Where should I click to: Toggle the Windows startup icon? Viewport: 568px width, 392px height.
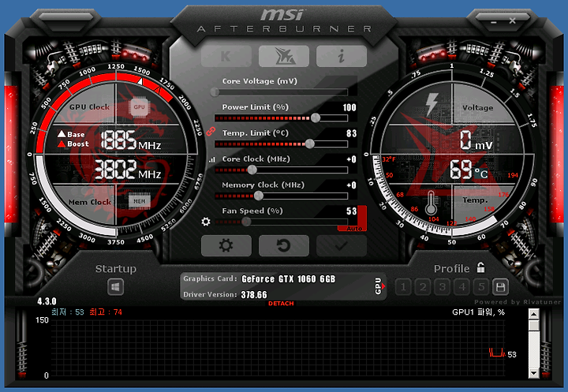point(115,287)
